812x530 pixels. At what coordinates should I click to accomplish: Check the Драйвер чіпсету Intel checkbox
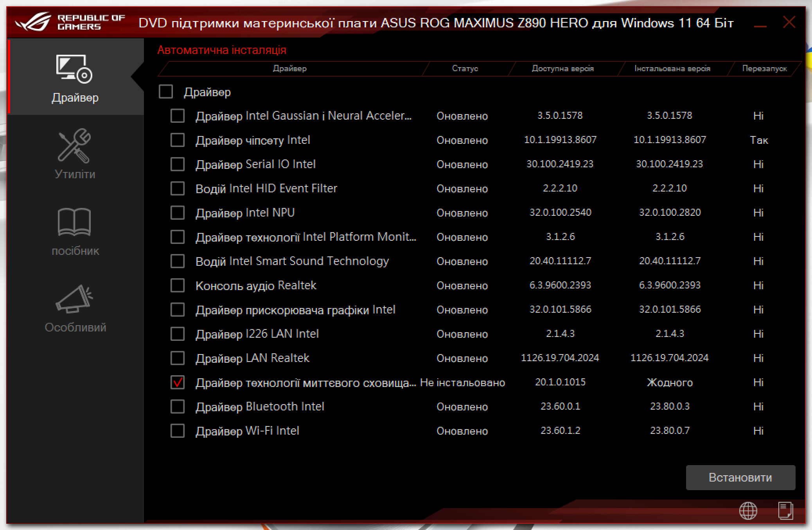[178, 140]
